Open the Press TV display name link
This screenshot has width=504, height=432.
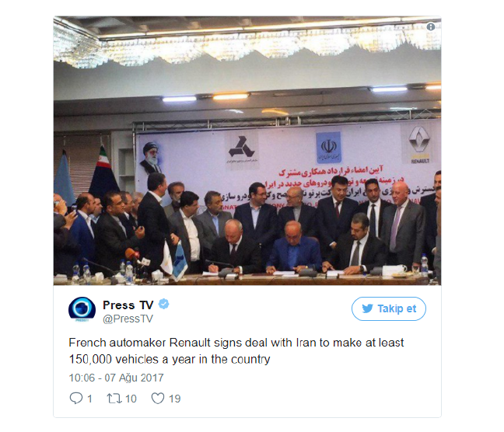[128, 305]
